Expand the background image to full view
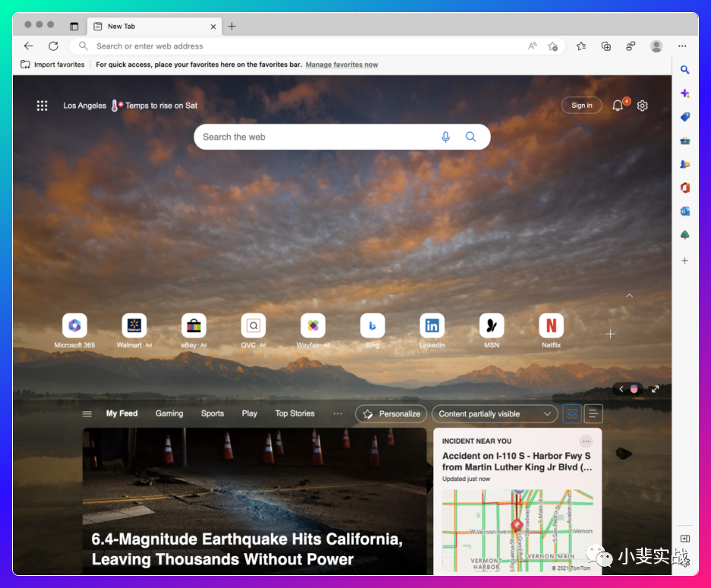The width and height of the screenshot is (711, 588). pyautogui.click(x=655, y=389)
